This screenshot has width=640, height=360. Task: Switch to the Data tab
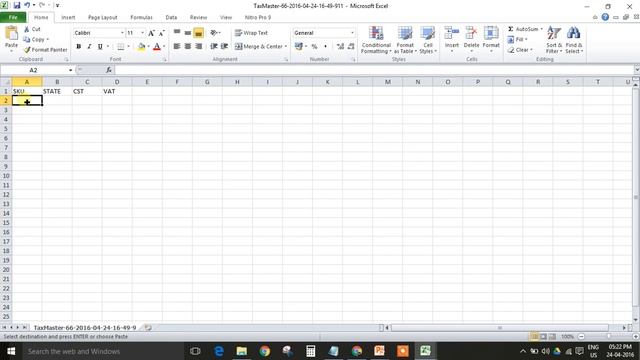171,17
